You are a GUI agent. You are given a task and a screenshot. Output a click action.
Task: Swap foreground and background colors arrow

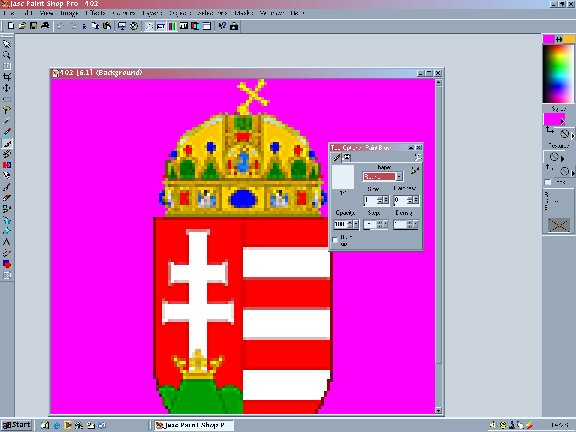[x=559, y=39]
